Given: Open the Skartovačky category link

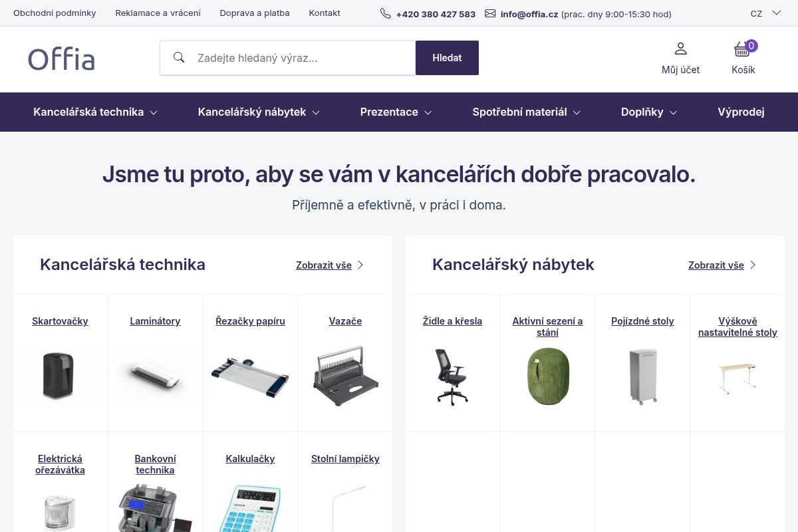Looking at the screenshot, I should point(60,321).
